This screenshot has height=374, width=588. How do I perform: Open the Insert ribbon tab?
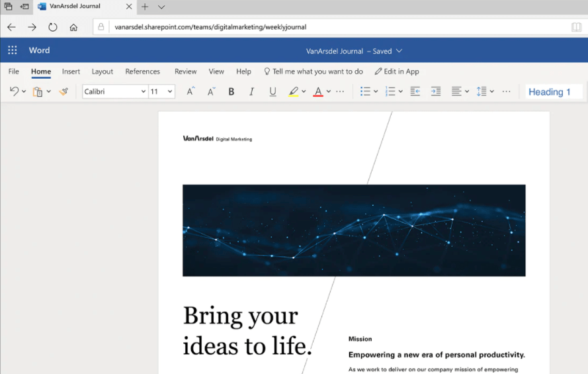[x=71, y=71]
